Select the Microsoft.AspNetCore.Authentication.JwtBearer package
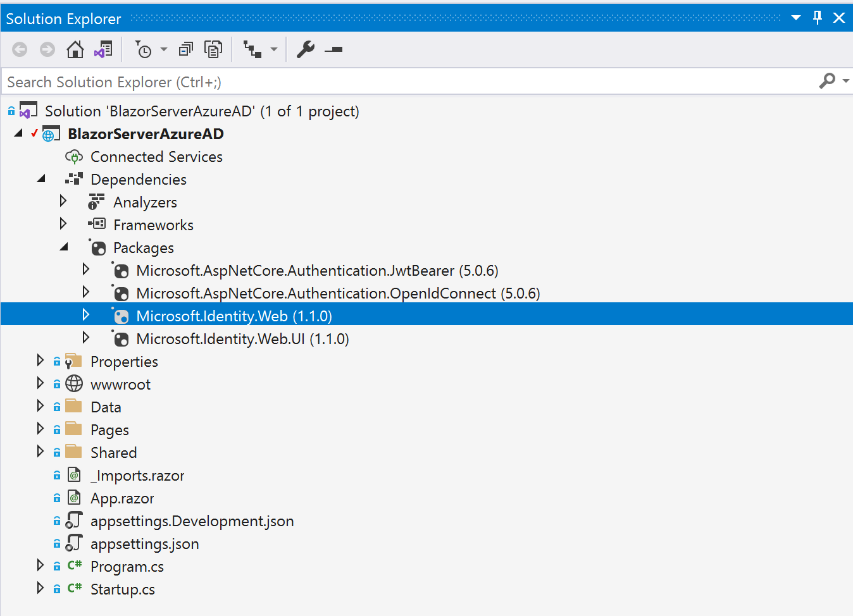Image resolution: width=853 pixels, height=616 pixels. (316, 269)
